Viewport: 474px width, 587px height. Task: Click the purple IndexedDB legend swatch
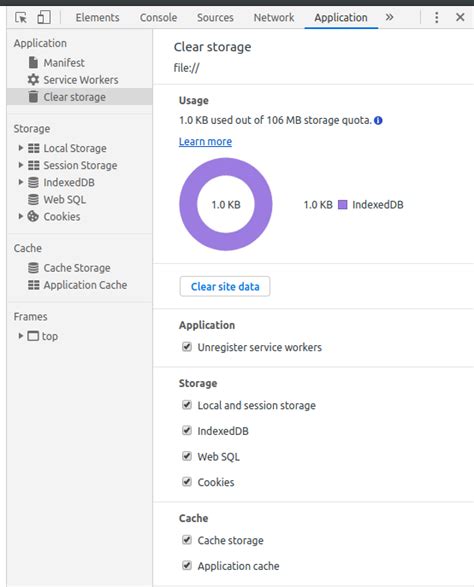point(343,205)
